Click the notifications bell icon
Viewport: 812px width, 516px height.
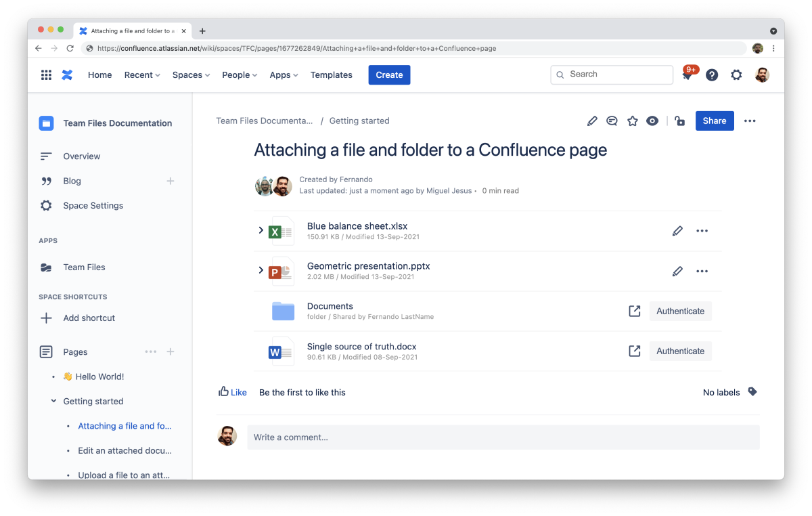coord(687,75)
